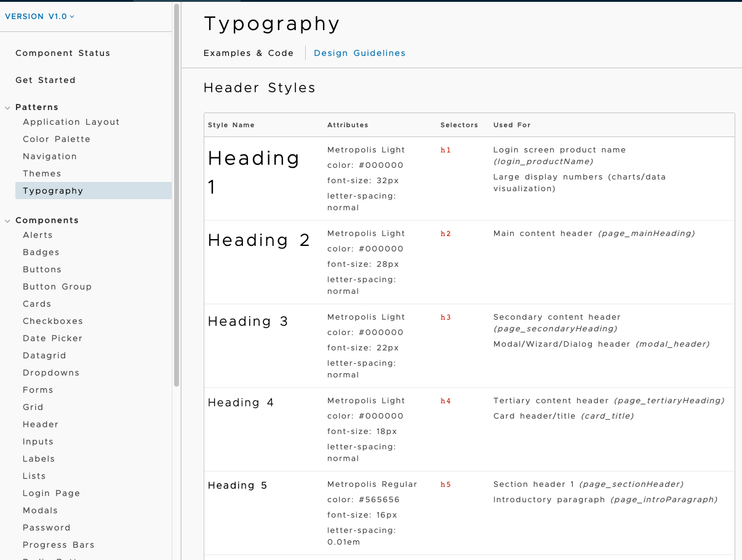Click the sidebar vertical scrollbar

tap(177, 195)
